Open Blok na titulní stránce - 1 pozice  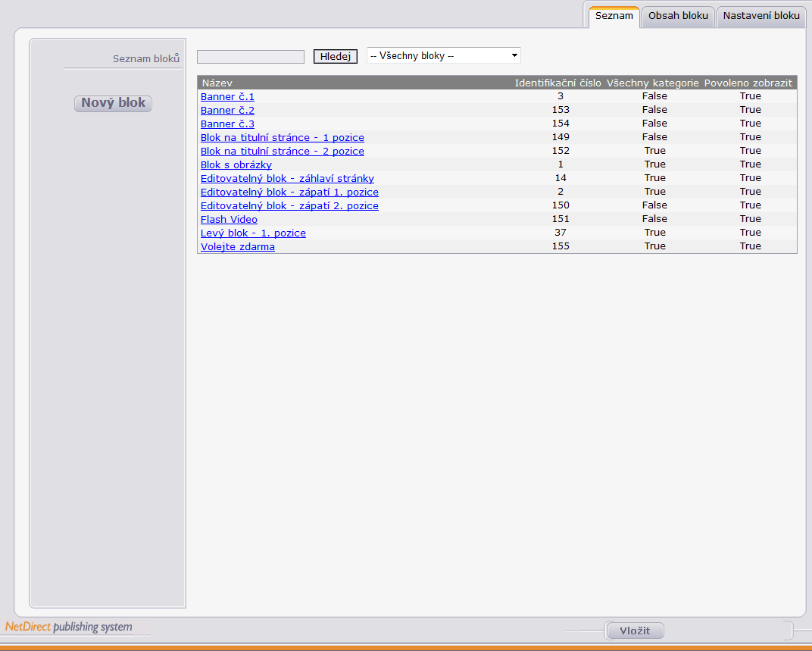click(x=283, y=137)
